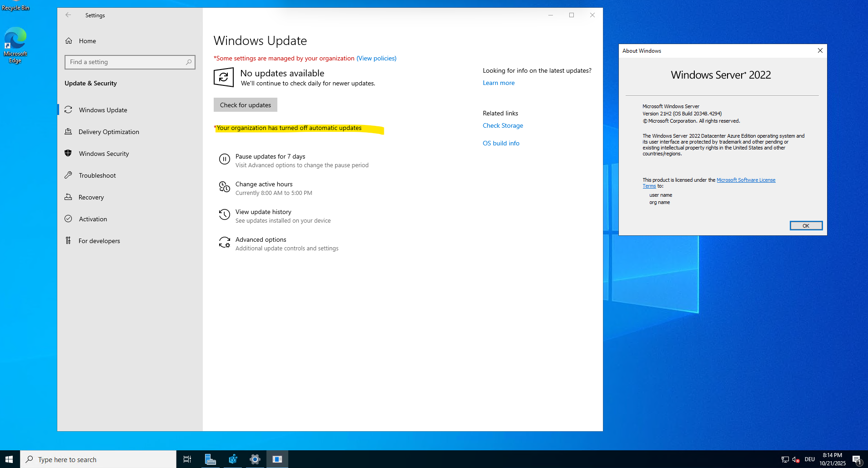Click the Windows Server 2022 title
This screenshot has height=468, width=868.
tap(721, 75)
